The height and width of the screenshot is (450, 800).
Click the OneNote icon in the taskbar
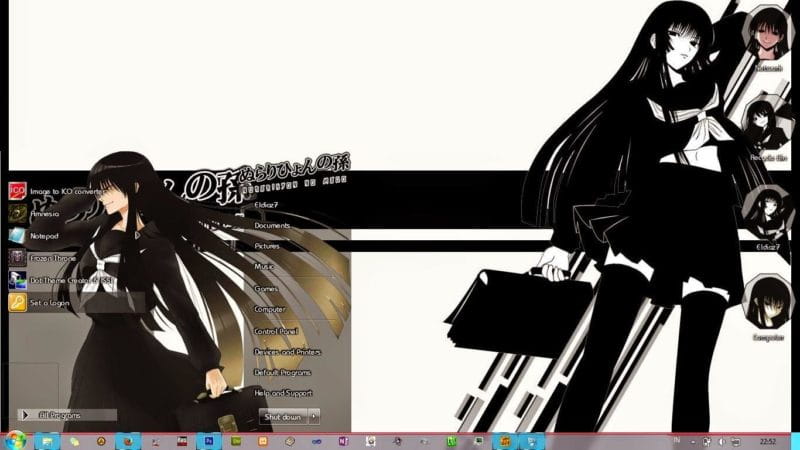pyautogui.click(x=343, y=440)
